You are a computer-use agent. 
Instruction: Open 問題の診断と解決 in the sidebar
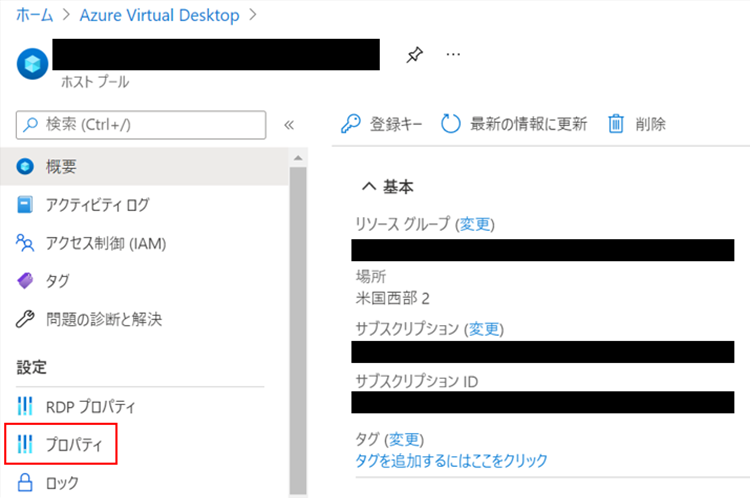[103, 320]
